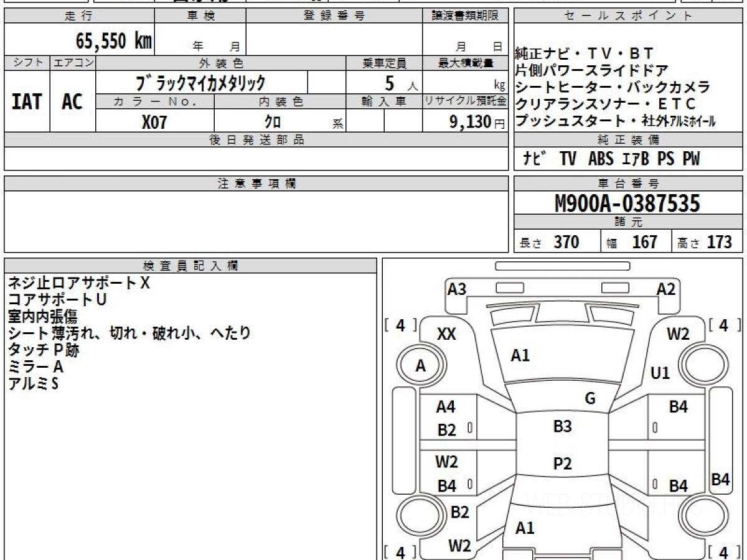Click the 最大積載量 header
This screenshot has width=747, height=560.
(x=465, y=63)
